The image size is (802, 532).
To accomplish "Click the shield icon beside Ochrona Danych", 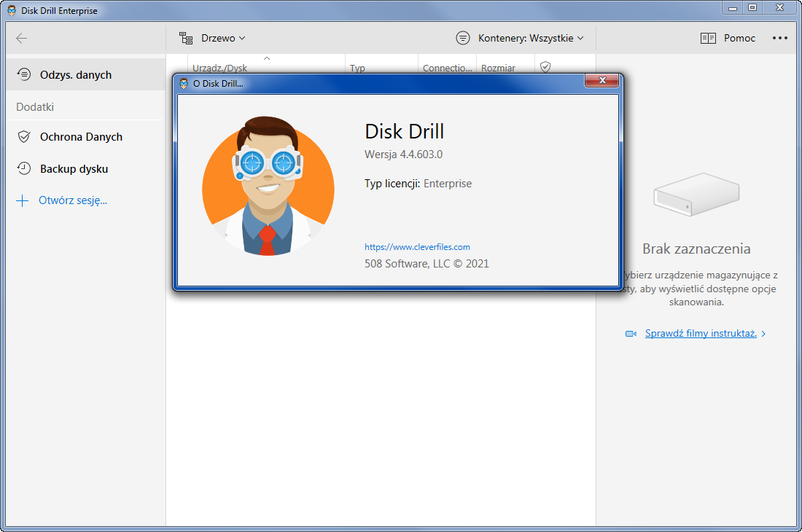I will point(24,137).
